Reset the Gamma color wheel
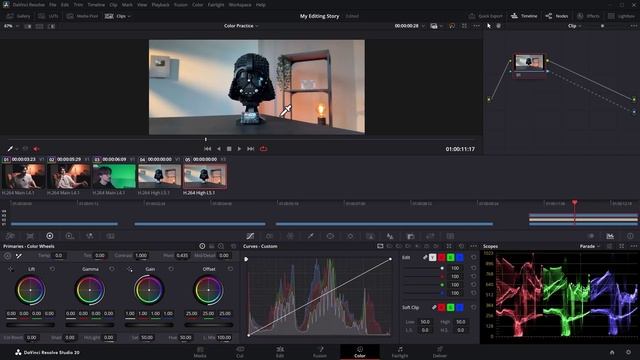The image size is (640, 360). (112, 269)
